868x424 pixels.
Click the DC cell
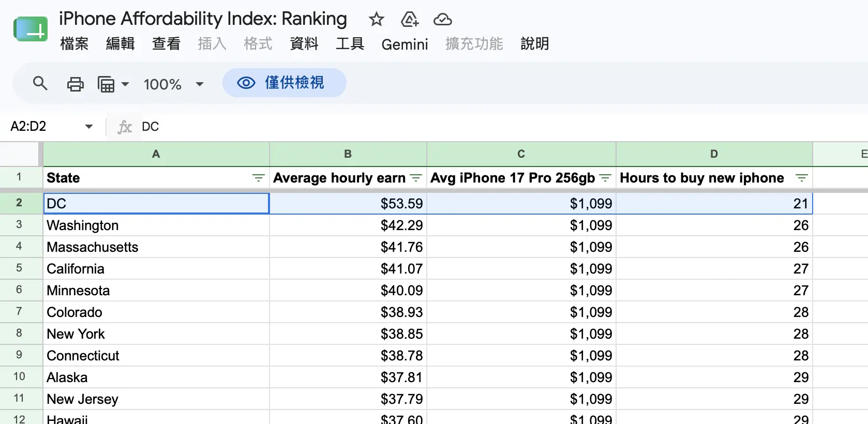pos(156,203)
